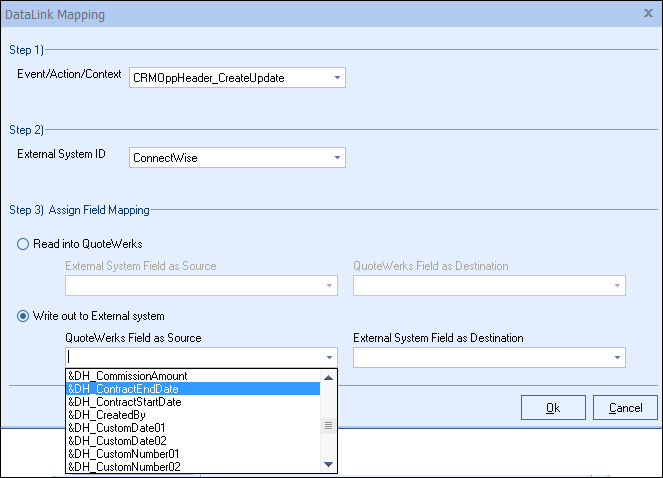Pick &DH_ContractStartDate in the dropdown list
This screenshot has height=478, width=663.
(x=126, y=402)
